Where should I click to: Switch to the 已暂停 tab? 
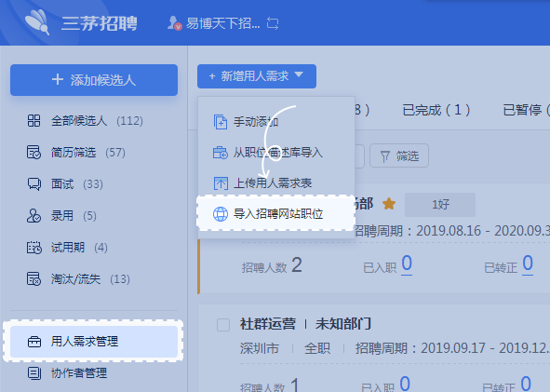click(x=526, y=110)
